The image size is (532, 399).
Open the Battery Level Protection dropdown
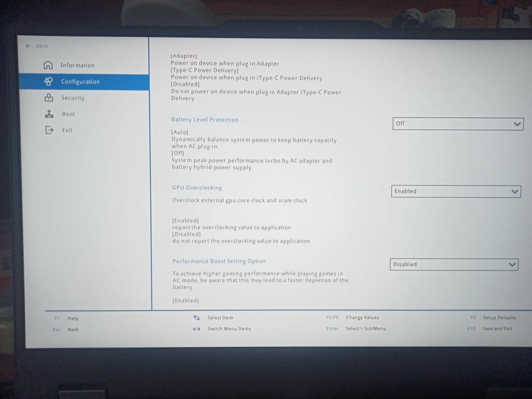pyautogui.click(x=458, y=124)
